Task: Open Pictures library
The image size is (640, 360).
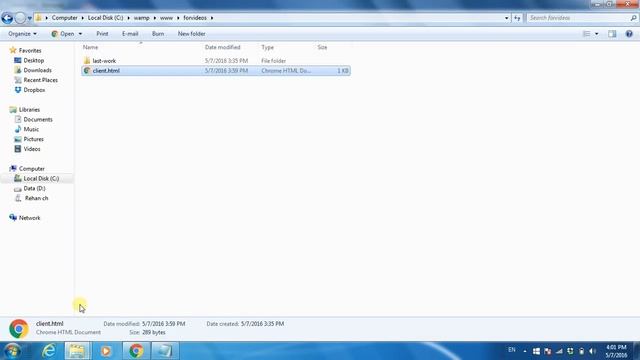Action: point(33,139)
